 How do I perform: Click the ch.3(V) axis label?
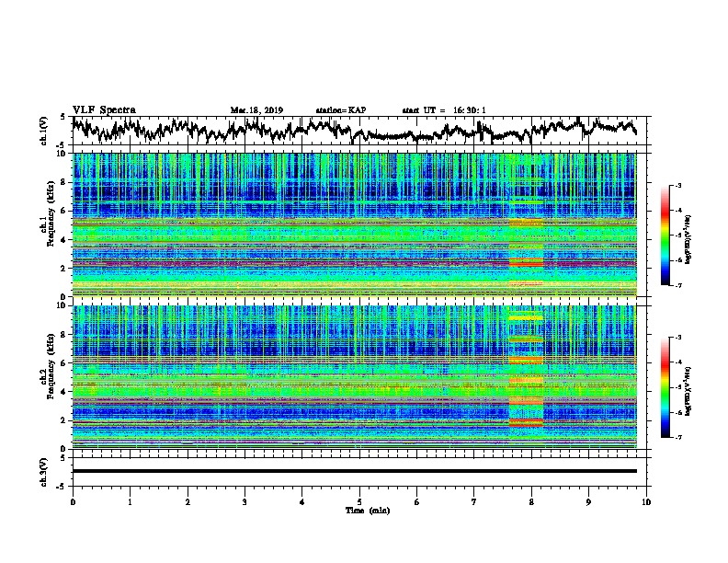pyautogui.click(x=44, y=472)
